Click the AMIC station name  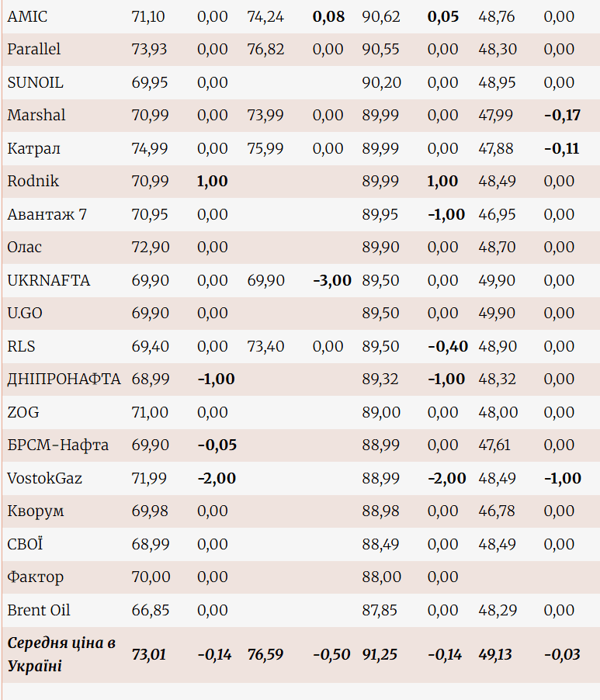pyautogui.click(x=27, y=16)
